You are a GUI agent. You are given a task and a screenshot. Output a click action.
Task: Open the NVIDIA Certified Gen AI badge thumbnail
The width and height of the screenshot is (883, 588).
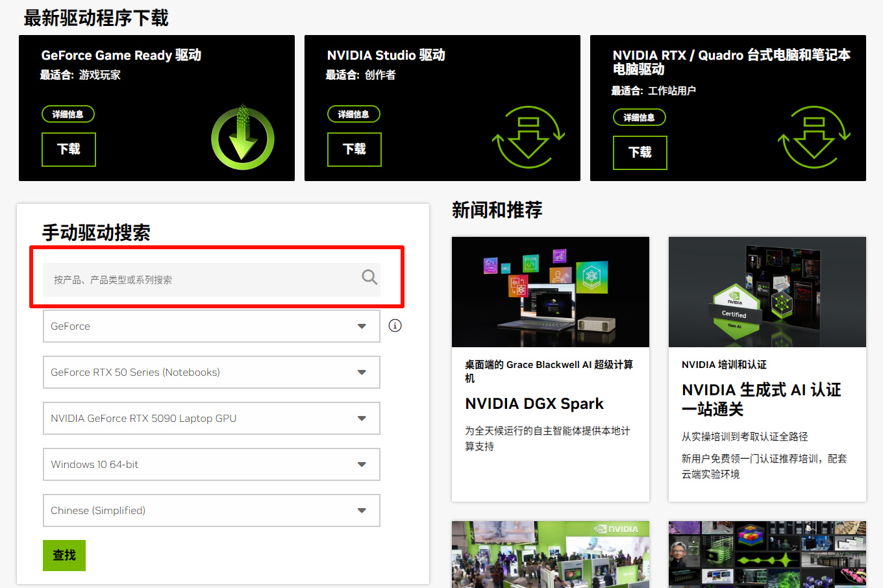tap(767, 292)
